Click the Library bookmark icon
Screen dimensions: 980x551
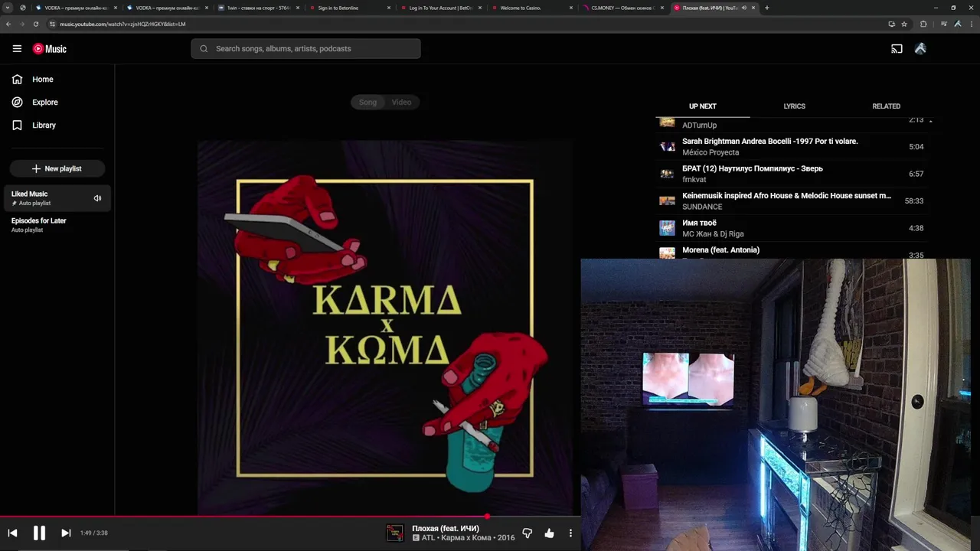(x=17, y=126)
